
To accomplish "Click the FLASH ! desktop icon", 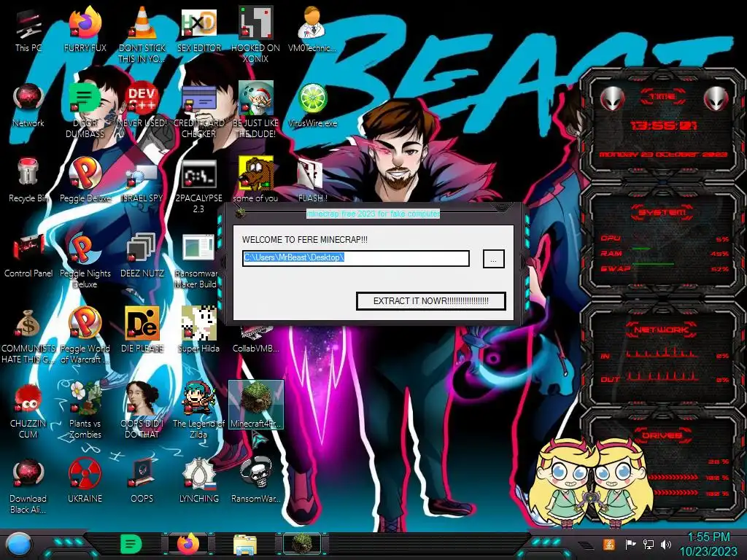I will click(312, 181).
